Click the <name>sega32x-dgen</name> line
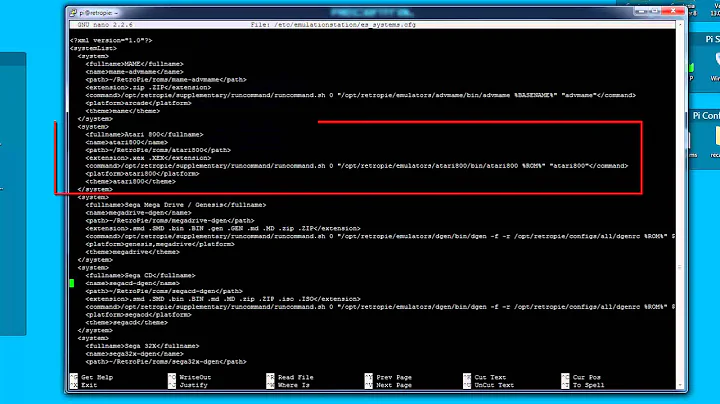This screenshot has height=404, width=720. [135, 354]
